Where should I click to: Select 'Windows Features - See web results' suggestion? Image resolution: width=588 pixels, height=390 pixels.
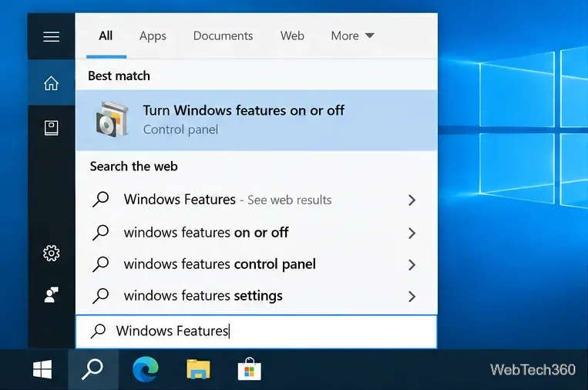[x=227, y=200]
